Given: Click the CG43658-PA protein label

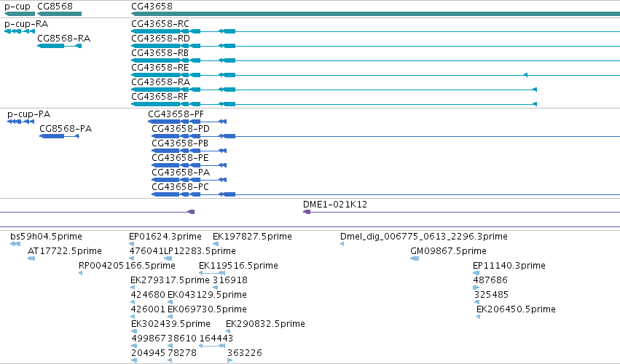Looking at the screenshot, I should point(181,173).
